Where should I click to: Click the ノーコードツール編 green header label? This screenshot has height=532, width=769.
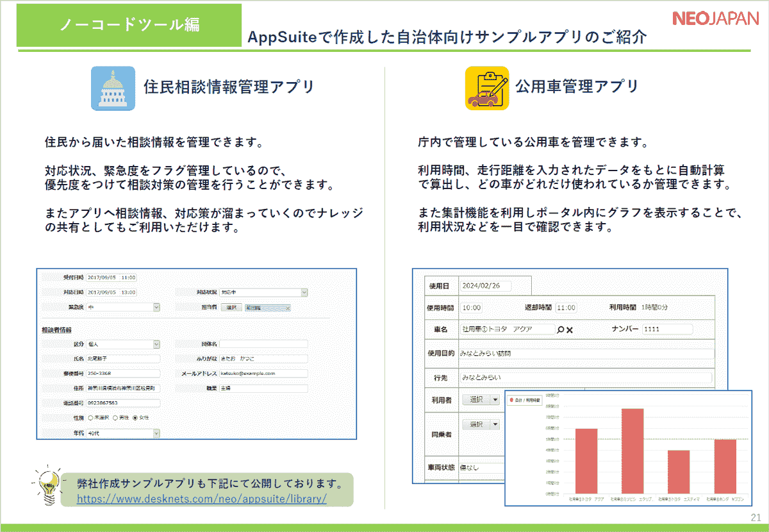point(129,24)
